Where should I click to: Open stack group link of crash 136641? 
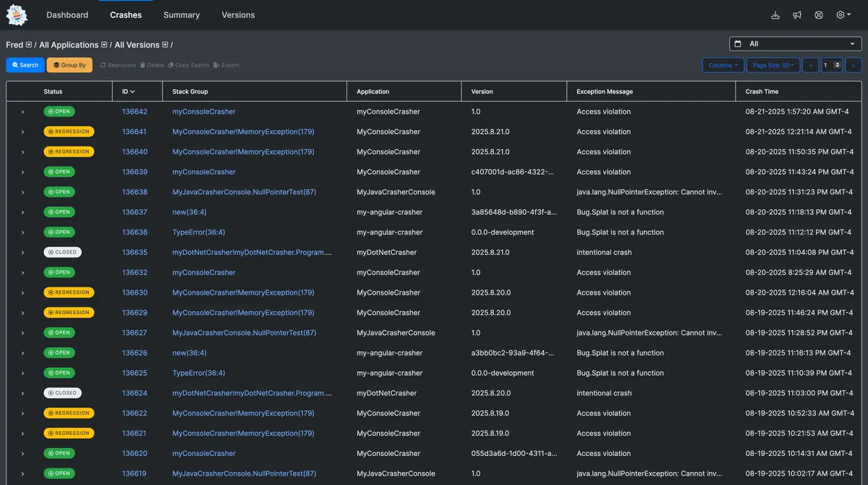tap(243, 132)
